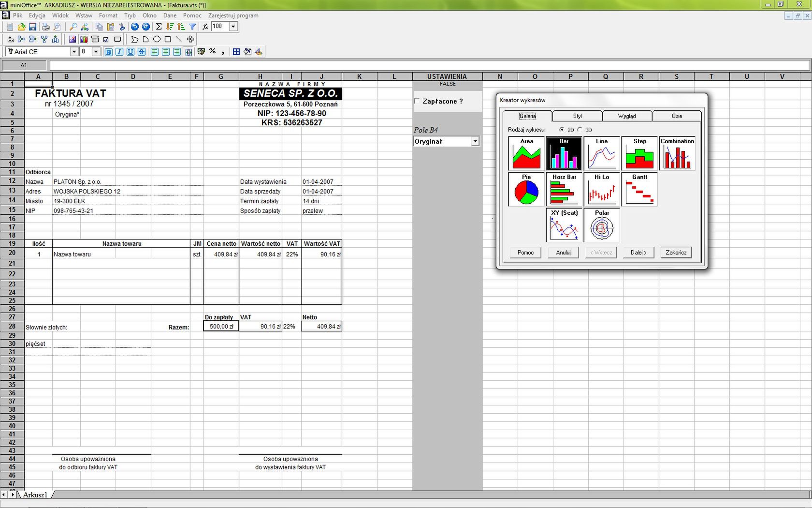The image size is (812, 508).
Task: Click the insert image toolbar icon
Action: 72,39
